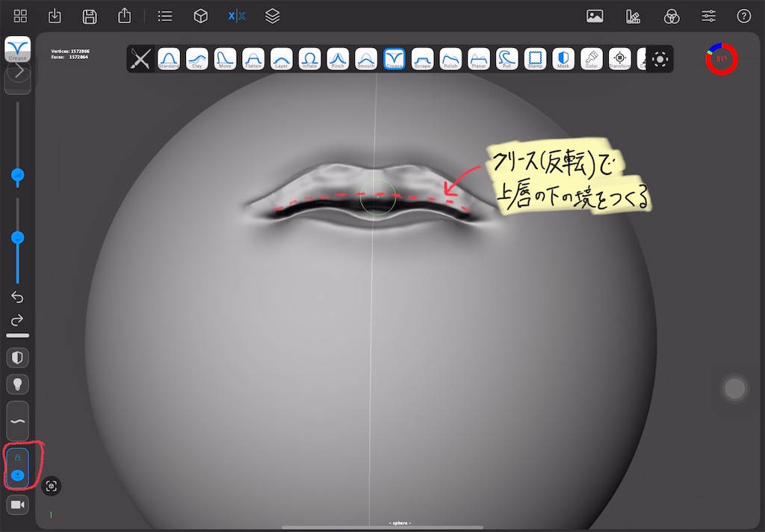
Task: Open the scene list menu
Action: pyautogui.click(x=165, y=16)
